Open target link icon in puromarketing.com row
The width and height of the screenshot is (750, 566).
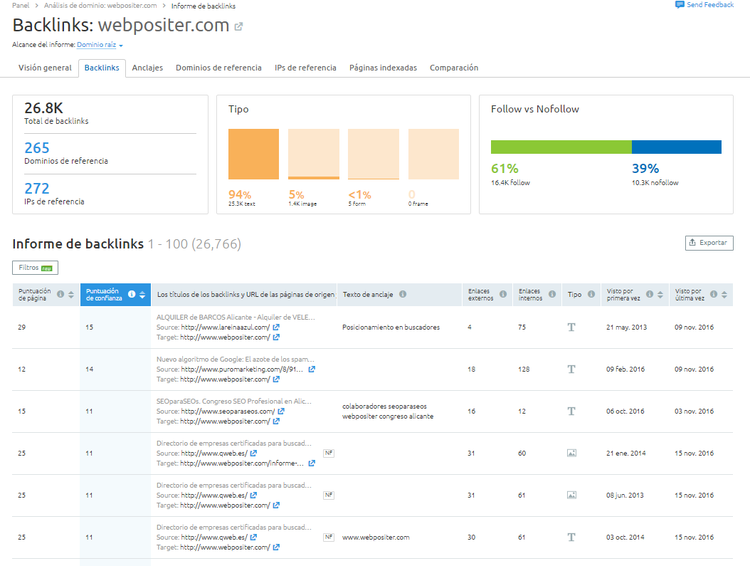click(276, 379)
